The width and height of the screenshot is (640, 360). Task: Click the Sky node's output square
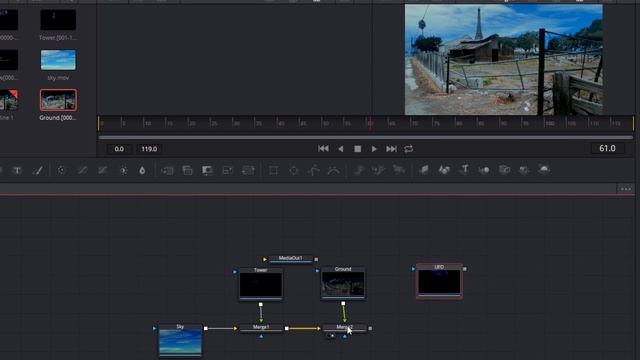click(x=206, y=328)
